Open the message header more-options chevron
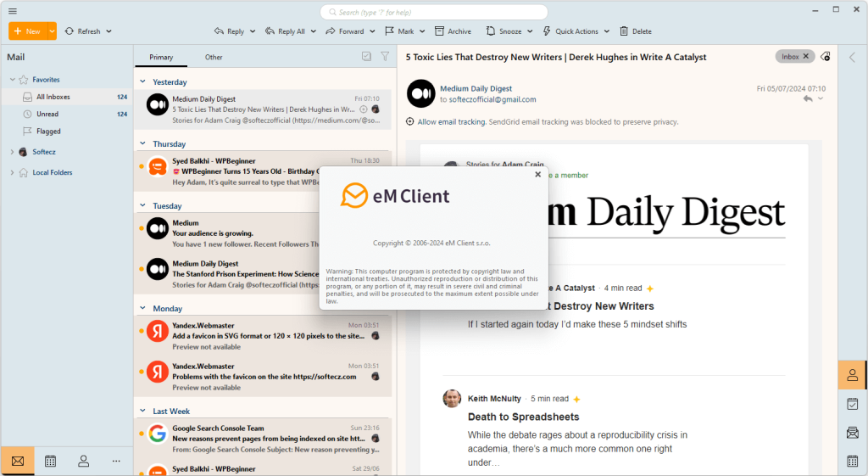This screenshot has height=476, width=868. (x=821, y=98)
